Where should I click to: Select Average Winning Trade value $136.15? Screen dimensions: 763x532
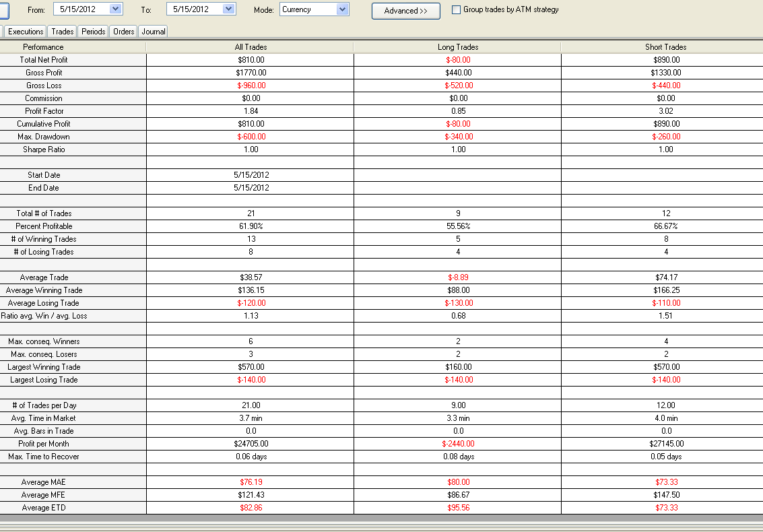251,291
